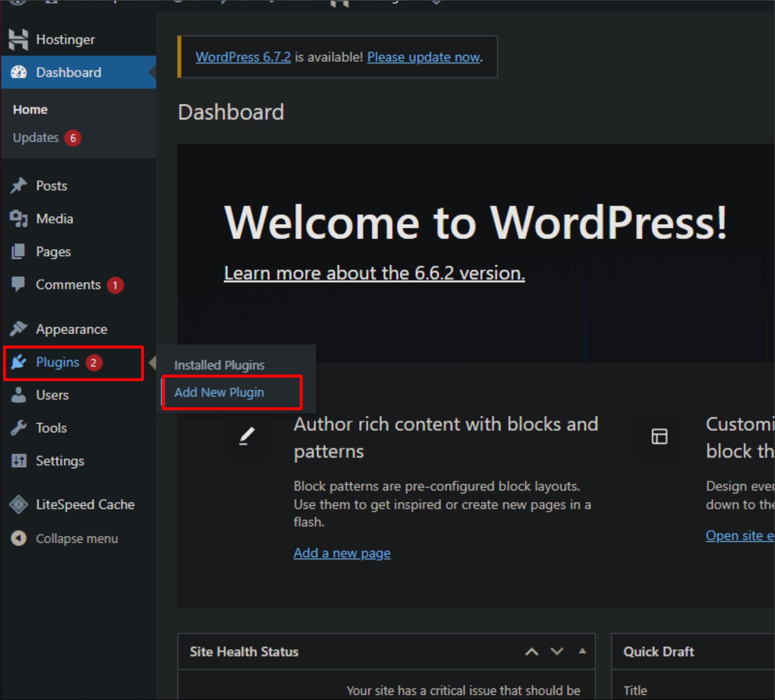Click the Tools wrench icon

click(x=18, y=428)
